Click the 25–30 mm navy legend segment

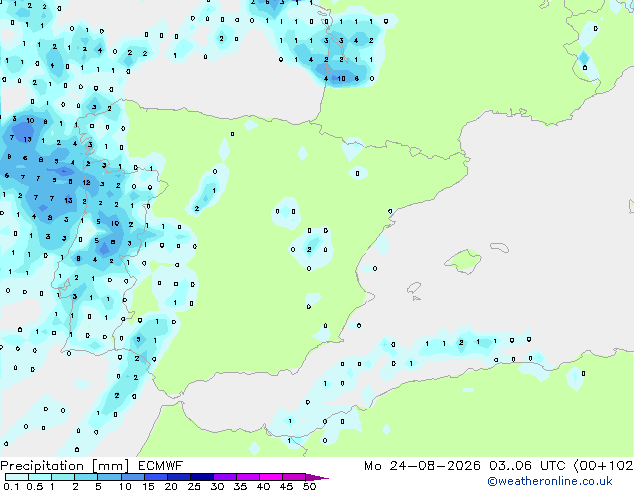pyautogui.click(x=201, y=477)
